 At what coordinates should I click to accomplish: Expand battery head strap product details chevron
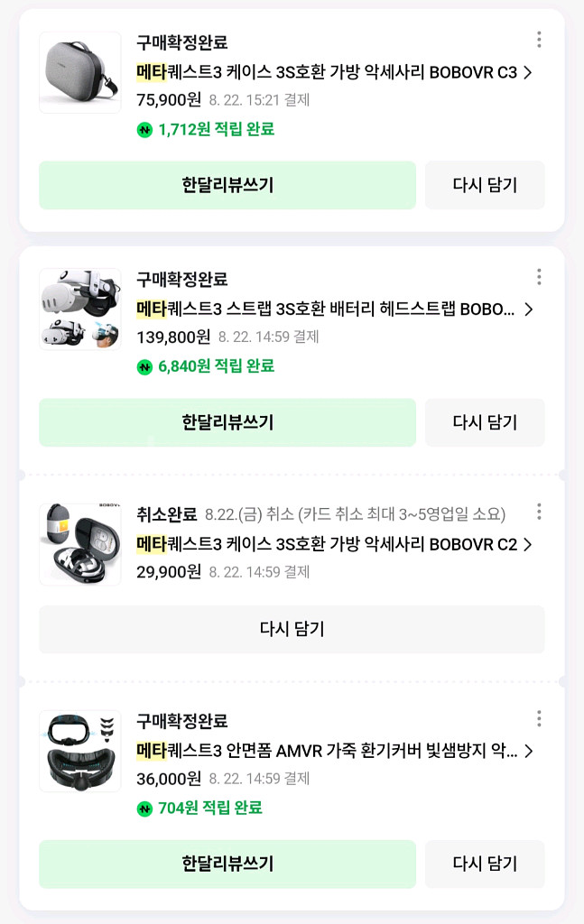[x=528, y=310]
